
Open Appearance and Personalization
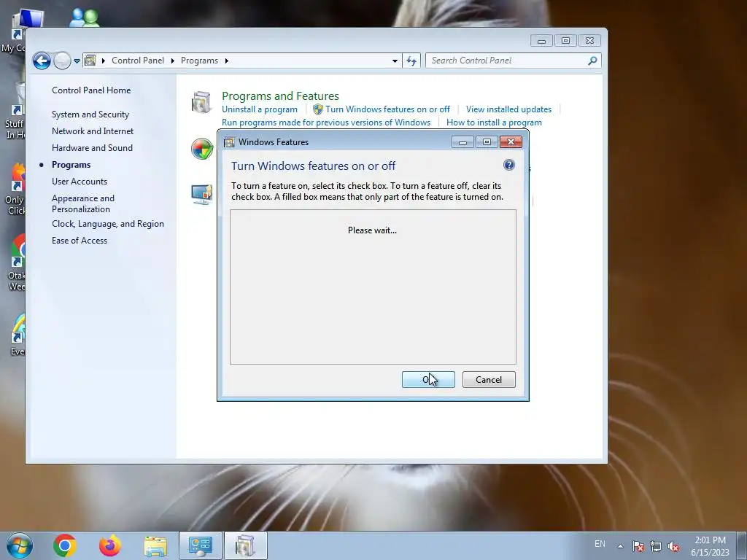tap(83, 203)
